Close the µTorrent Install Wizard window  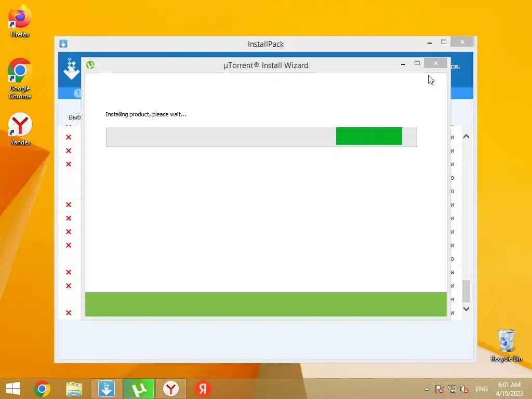tap(436, 63)
